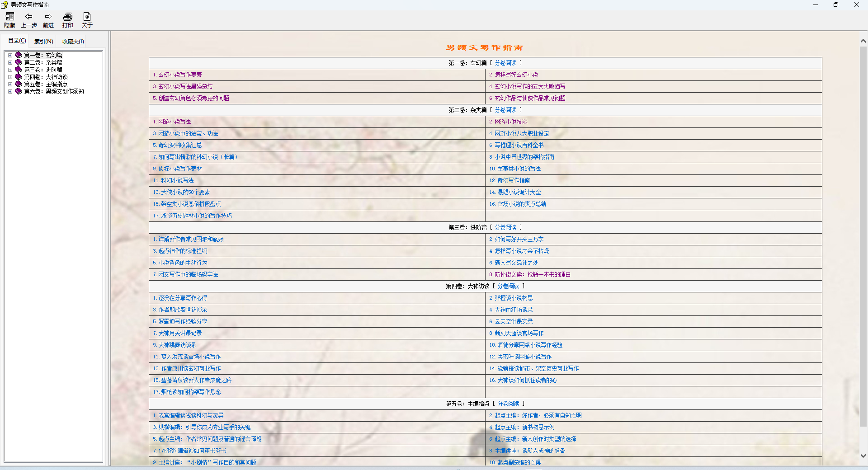This screenshot has height=470, width=868.
Task: Open the link 大神月关讲课记录
Action: tap(180, 333)
